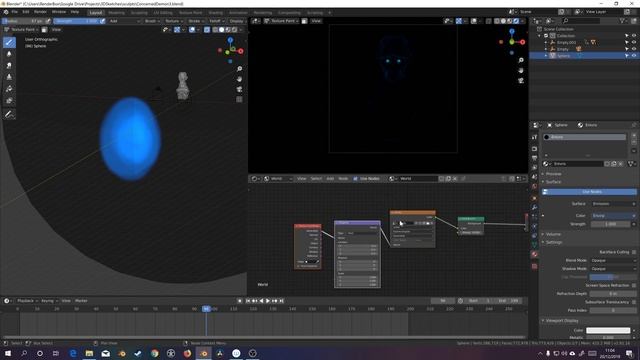This screenshot has width=640, height=360.
Task: Open Texture Paint mode dropdown left viewport
Action: click(21, 29)
